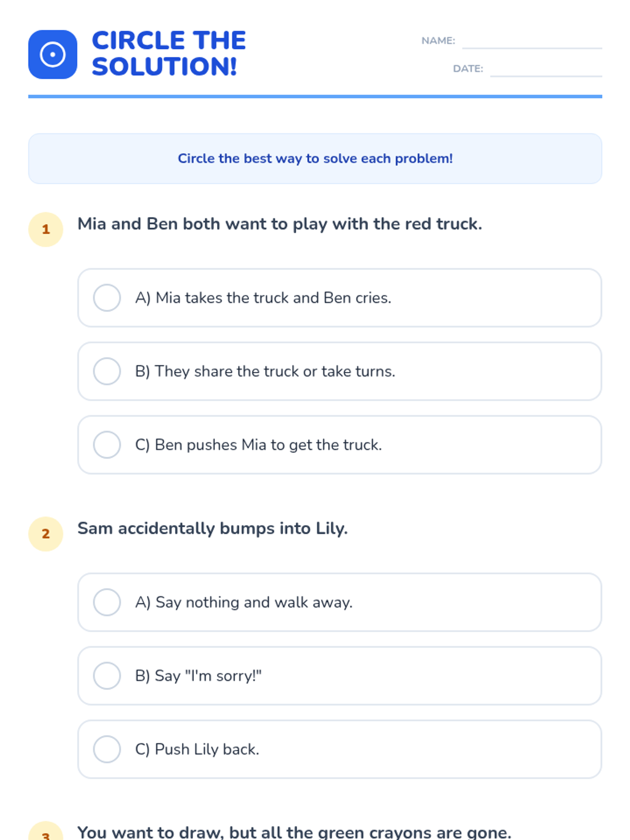Click the number 2 question badge
This screenshot has height=840, width=630.
coord(46,534)
